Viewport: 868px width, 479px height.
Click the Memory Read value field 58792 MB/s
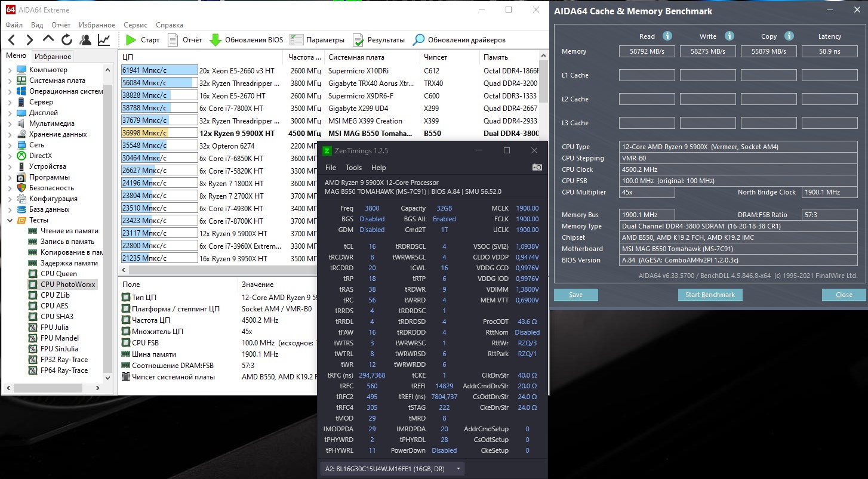[647, 51]
